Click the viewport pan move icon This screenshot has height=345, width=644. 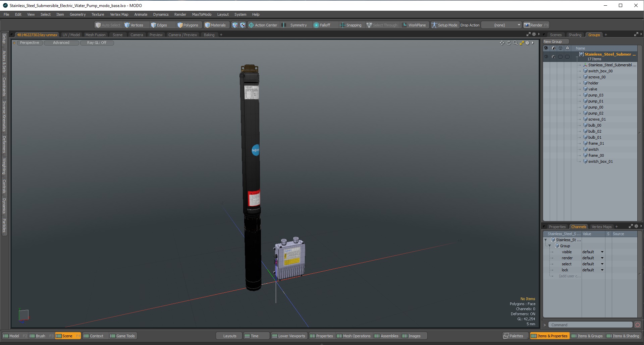[x=502, y=43]
